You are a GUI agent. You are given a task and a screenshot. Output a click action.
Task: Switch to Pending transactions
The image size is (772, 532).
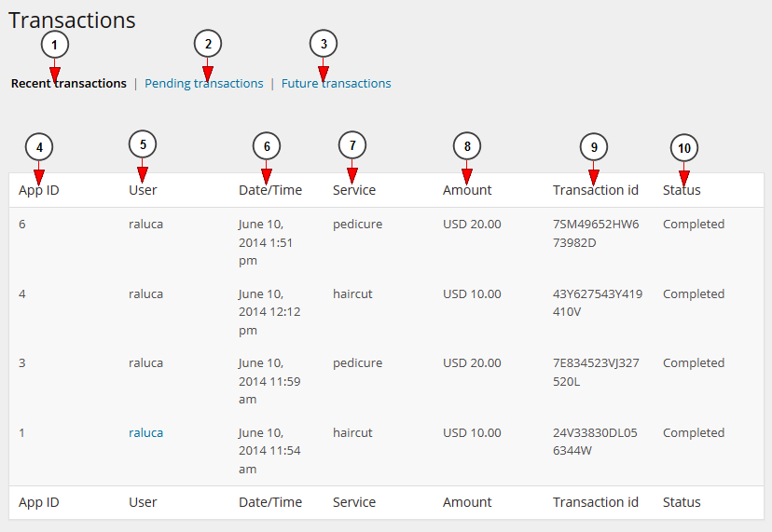coord(204,84)
